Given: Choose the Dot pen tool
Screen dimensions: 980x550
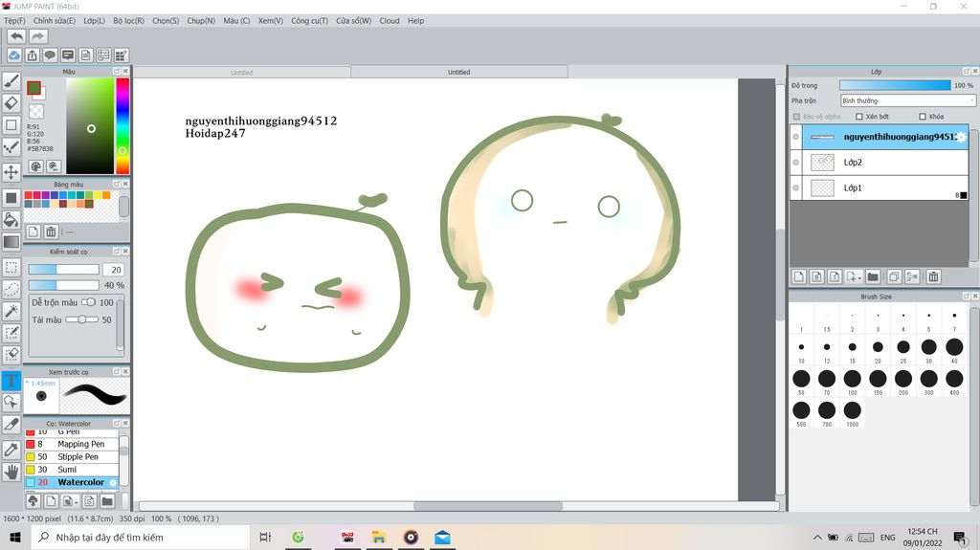Looking at the screenshot, I should (11, 147).
